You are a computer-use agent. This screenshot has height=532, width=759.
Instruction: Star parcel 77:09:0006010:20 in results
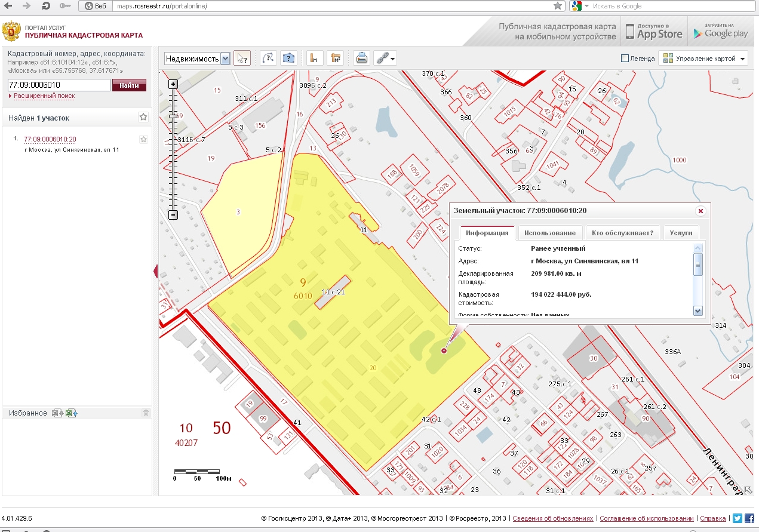pos(143,140)
